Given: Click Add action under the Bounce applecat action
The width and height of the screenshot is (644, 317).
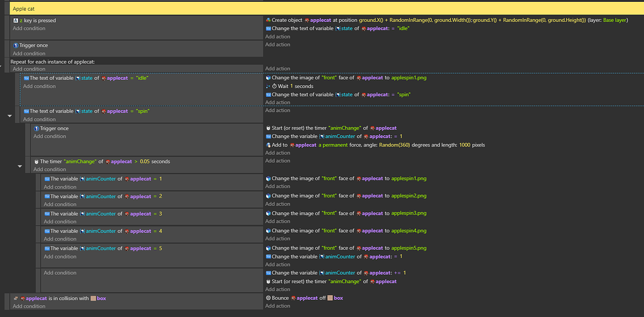Looking at the screenshot, I should click(x=278, y=306).
